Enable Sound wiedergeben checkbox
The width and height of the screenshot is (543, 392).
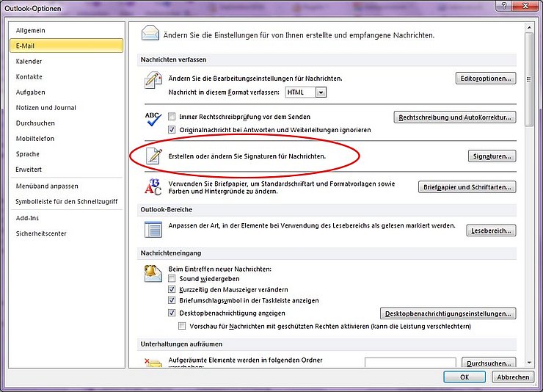coord(172,278)
